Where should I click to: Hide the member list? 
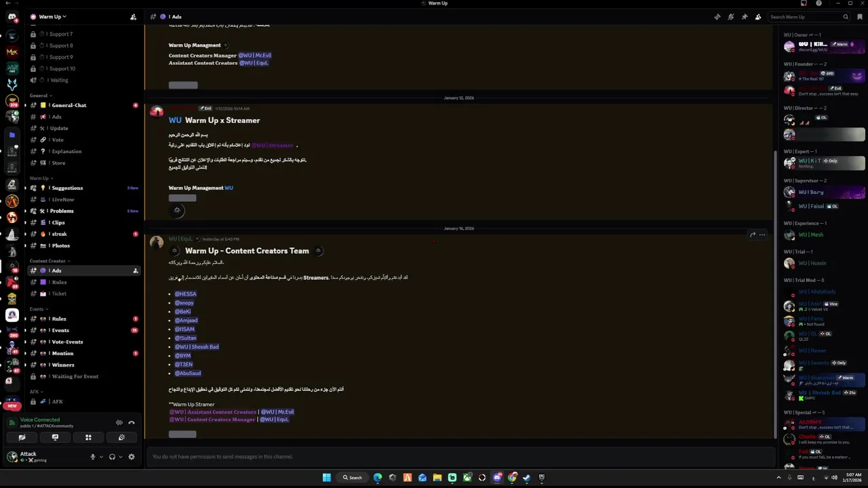coord(758,17)
